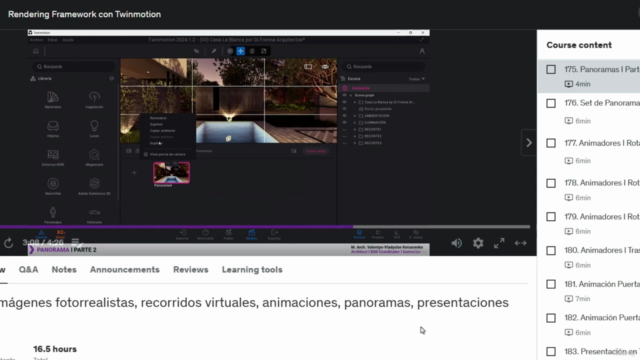Open the Objetos library category
The height and width of the screenshot is (360, 640).
(x=53, y=128)
